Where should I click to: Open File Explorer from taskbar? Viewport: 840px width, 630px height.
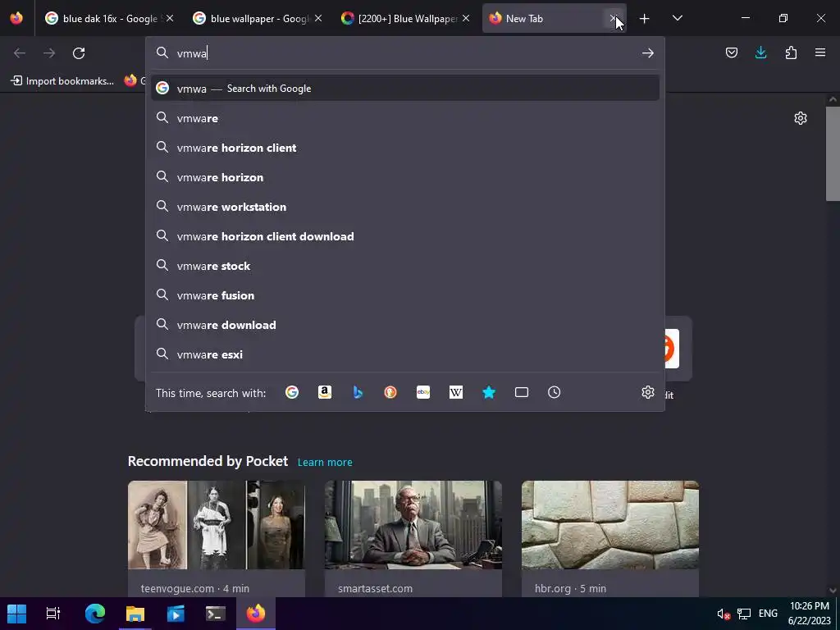[x=135, y=614]
